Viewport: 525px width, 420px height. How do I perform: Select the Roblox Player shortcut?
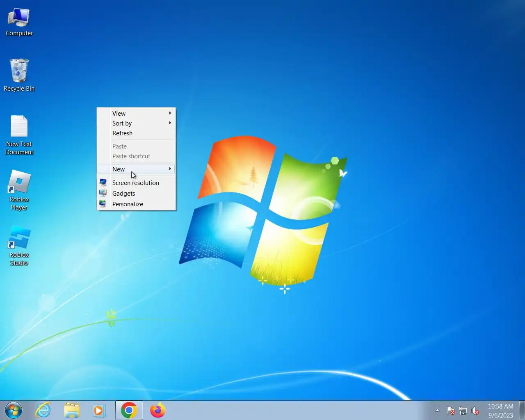coord(19,190)
